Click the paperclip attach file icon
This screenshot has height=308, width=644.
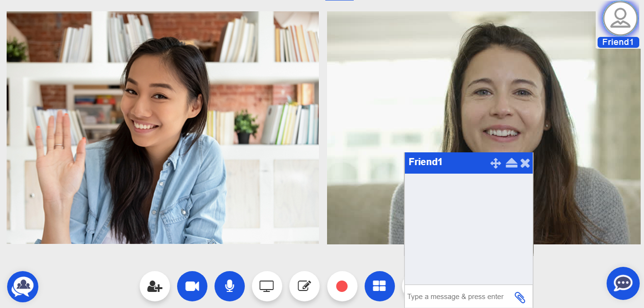coord(519,297)
